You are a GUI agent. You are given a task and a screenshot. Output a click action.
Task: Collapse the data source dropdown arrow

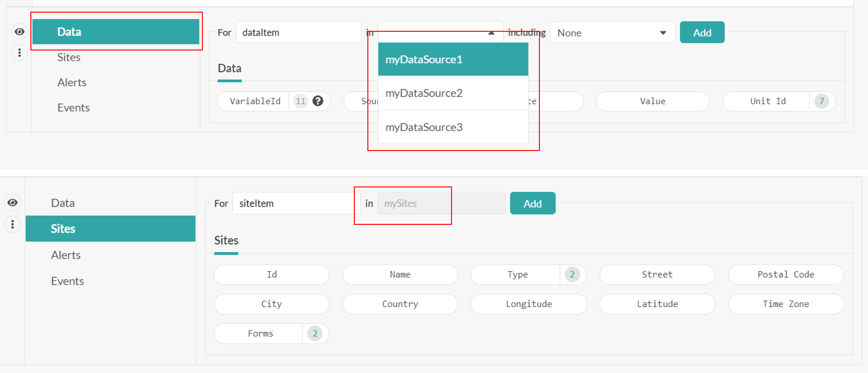(491, 33)
